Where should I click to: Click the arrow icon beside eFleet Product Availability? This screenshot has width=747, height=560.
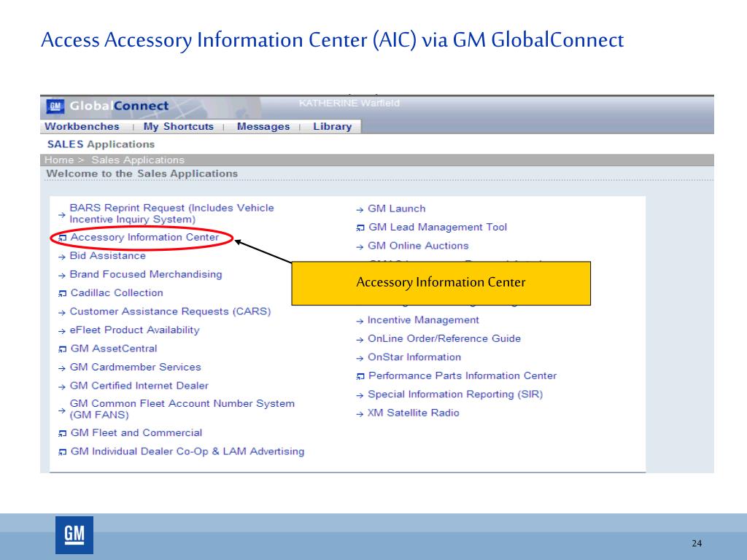point(61,331)
